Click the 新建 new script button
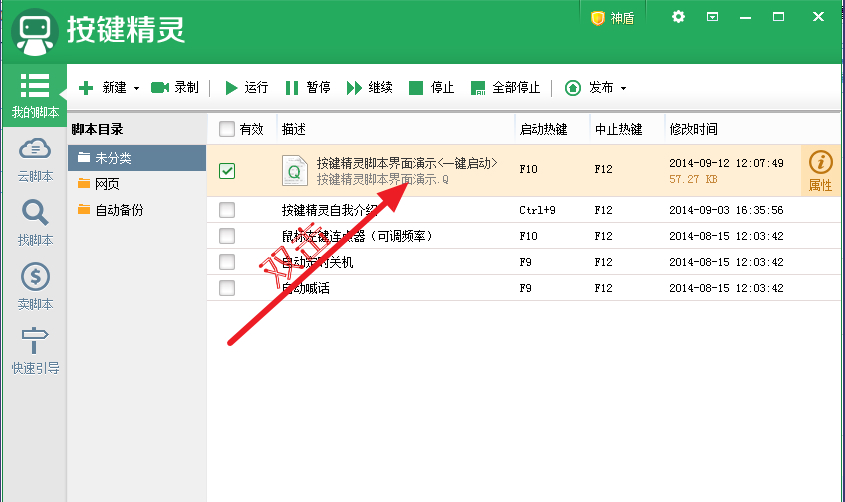 102,87
